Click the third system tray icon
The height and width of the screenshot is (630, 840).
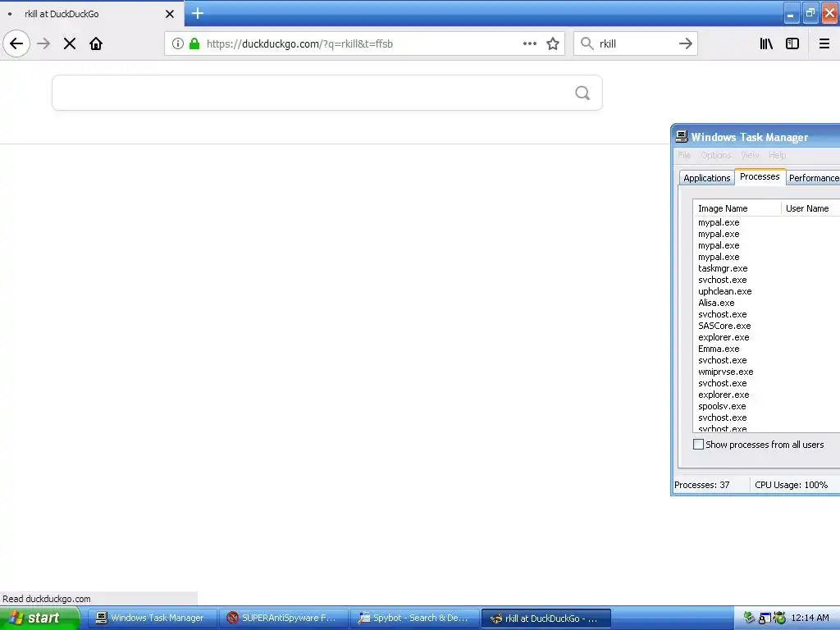tap(779, 618)
